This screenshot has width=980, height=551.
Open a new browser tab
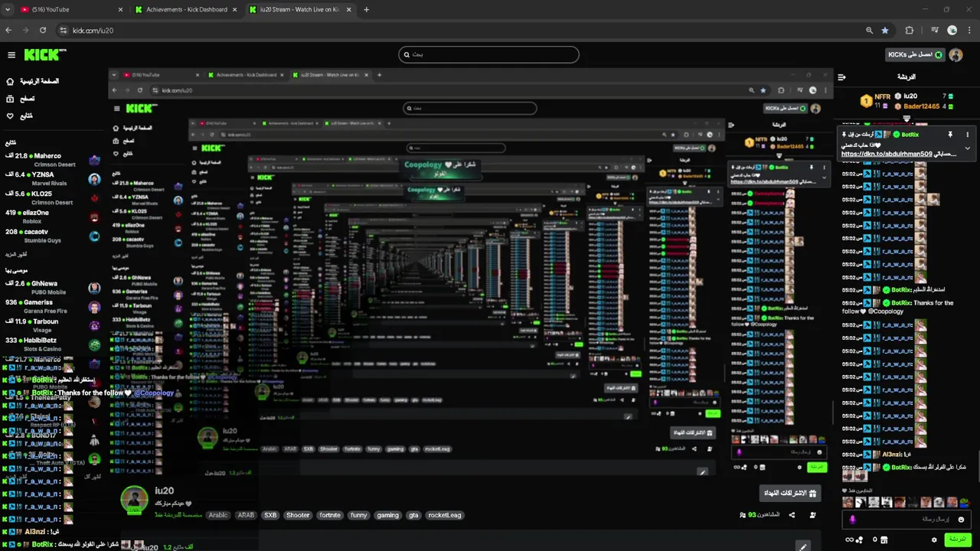[x=366, y=9]
